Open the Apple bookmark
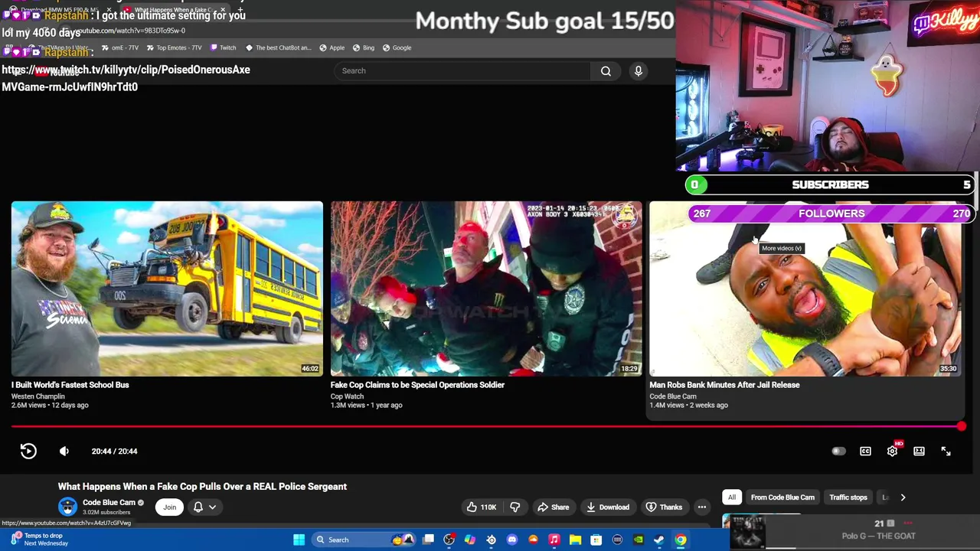Image resolution: width=980 pixels, height=551 pixels. pos(332,47)
